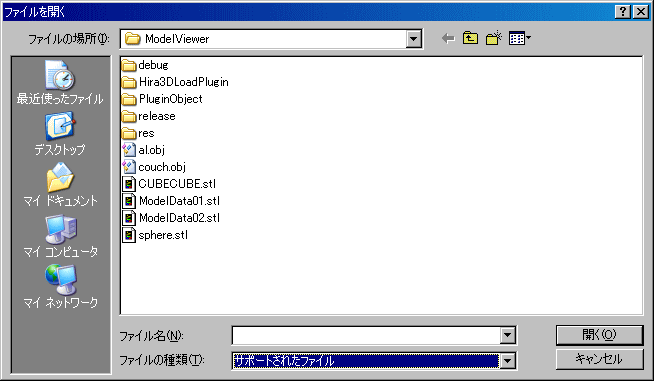The width and height of the screenshot is (654, 381).
Task: Open My Documents (マイ ドキュメント)
Action: (60, 184)
